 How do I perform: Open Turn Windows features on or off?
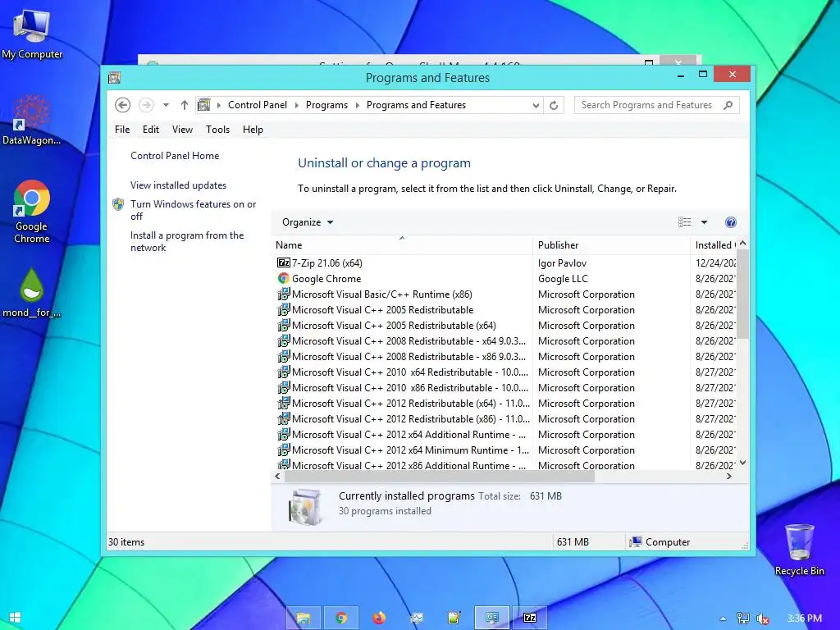pos(194,210)
